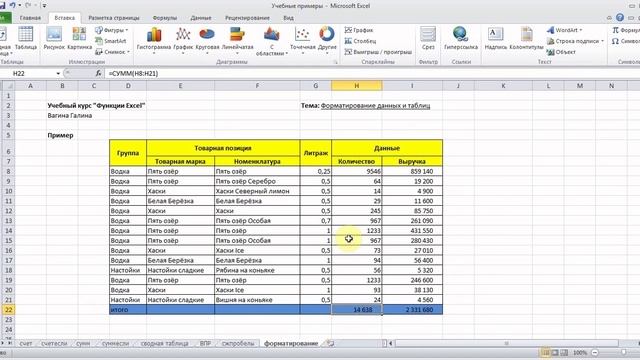Click the Форматирование данных и таблиц text
This screenshot has width=640, height=360.
click(x=376, y=106)
